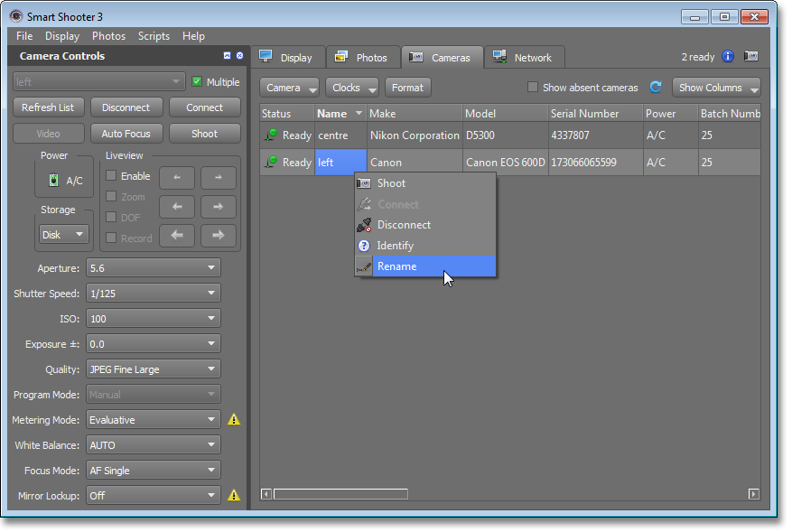
Task: Click the blue info icon near '2 ready'
Action: pyautogui.click(x=728, y=57)
